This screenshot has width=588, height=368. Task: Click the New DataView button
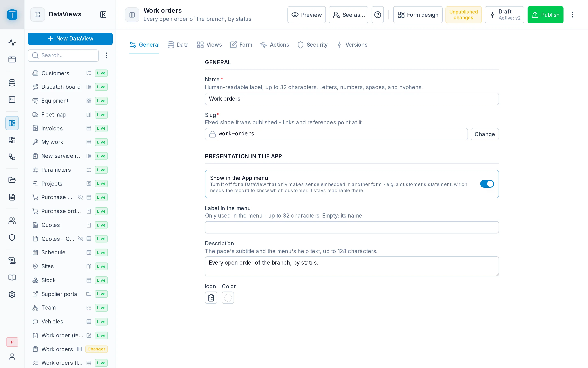coord(70,39)
